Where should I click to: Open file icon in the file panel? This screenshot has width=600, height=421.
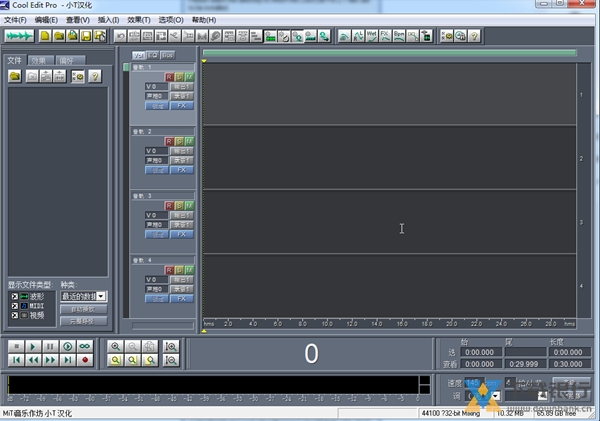[16, 76]
